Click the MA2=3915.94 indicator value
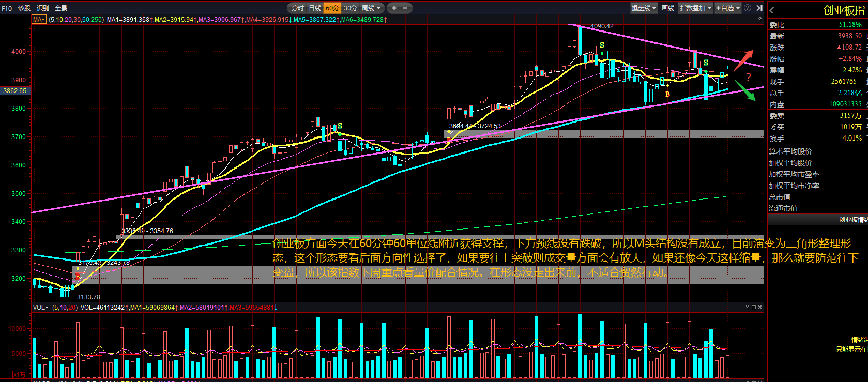This screenshot has width=868, height=382. [x=176, y=20]
